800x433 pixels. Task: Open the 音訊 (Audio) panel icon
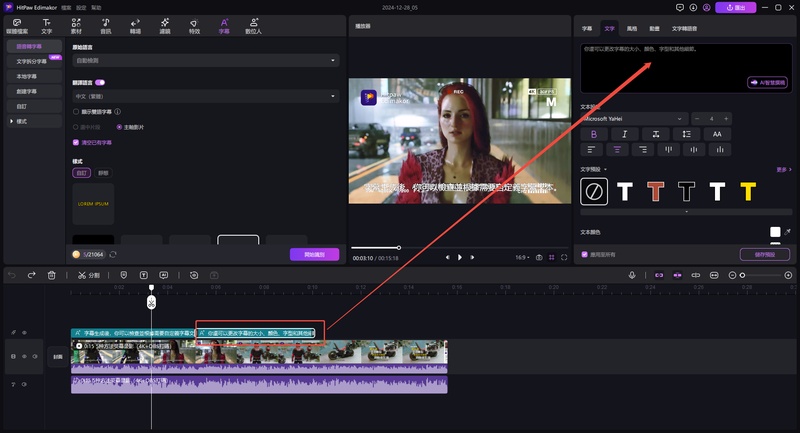point(106,25)
